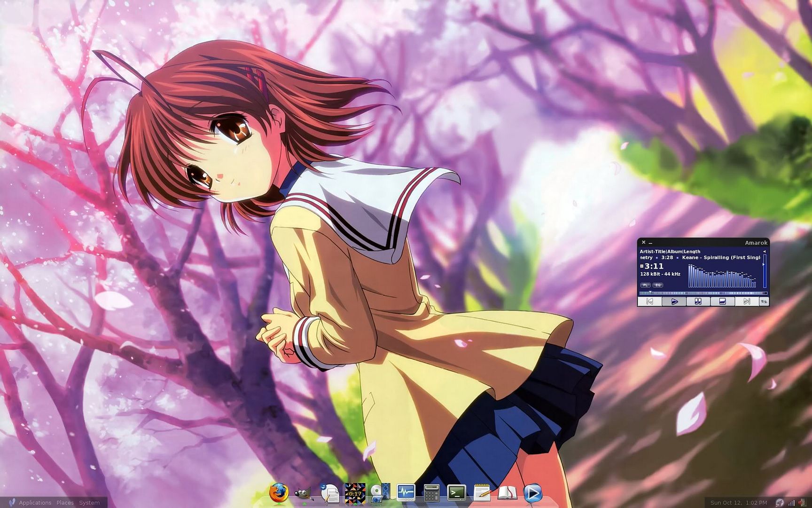Image resolution: width=812 pixels, height=508 pixels.
Task: Skip to next track in Amarok
Action: pos(747,302)
